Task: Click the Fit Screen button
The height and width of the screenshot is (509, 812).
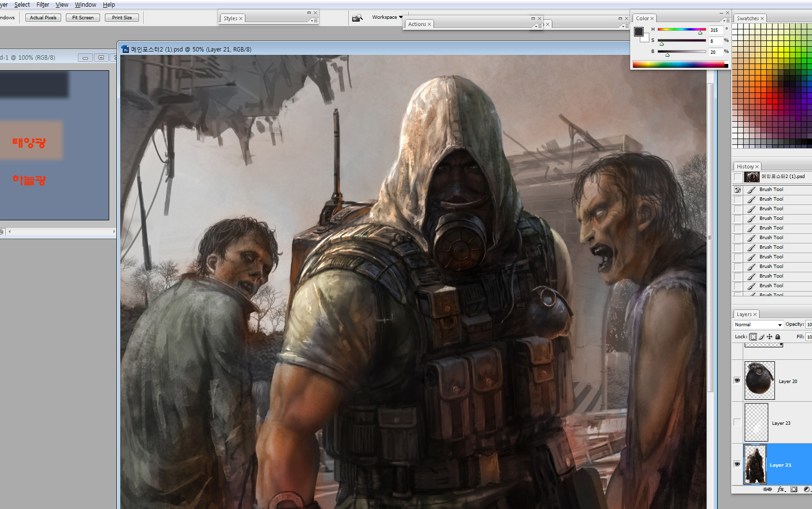Action: tap(83, 18)
